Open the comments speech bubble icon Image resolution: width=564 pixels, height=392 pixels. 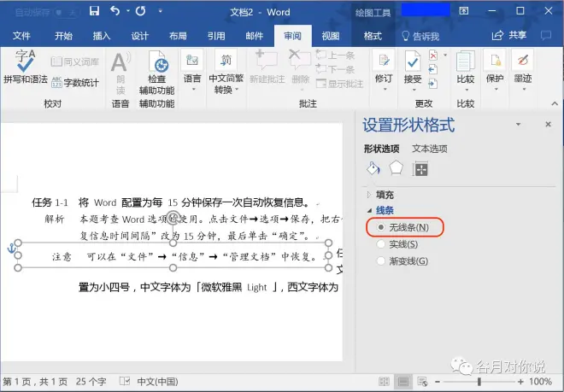tap(546, 35)
